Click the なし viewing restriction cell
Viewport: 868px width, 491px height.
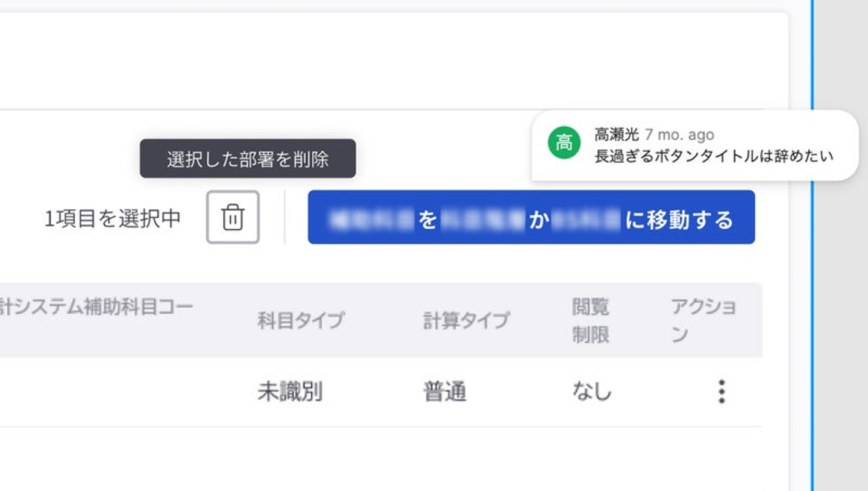[x=591, y=392]
